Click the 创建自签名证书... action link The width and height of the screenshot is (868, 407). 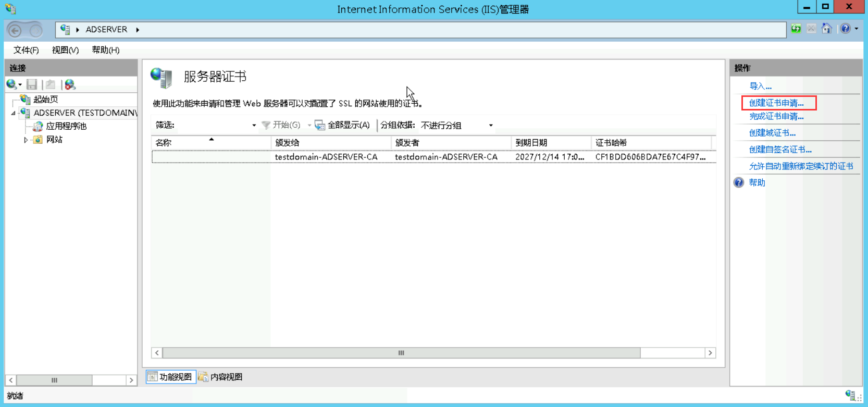click(780, 150)
